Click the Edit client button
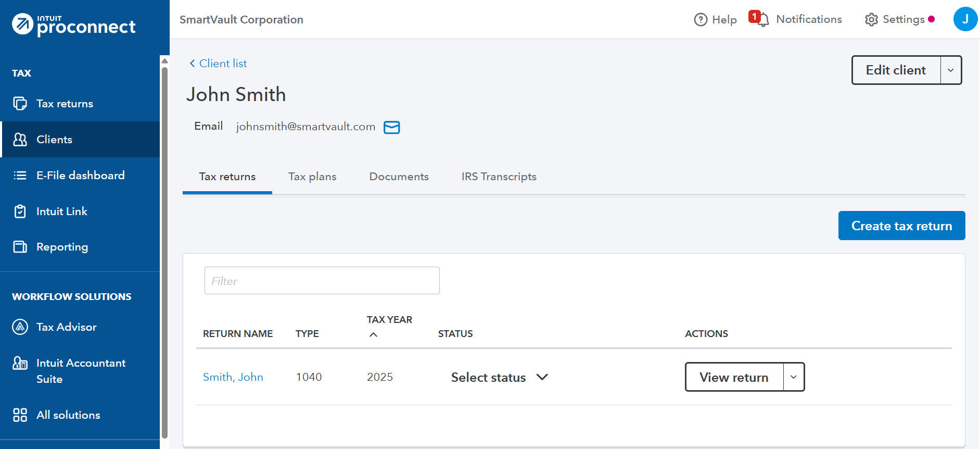 896,70
